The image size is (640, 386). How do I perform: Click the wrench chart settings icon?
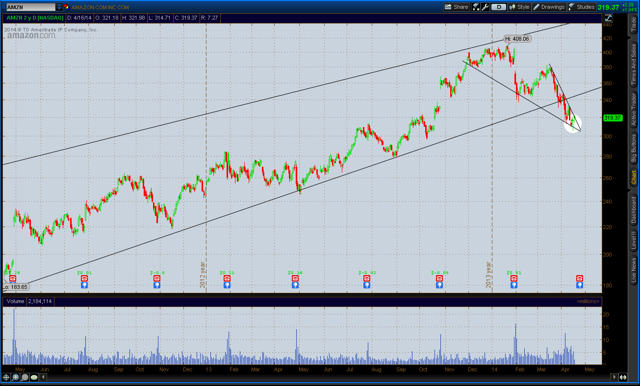(x=485, y=7)
